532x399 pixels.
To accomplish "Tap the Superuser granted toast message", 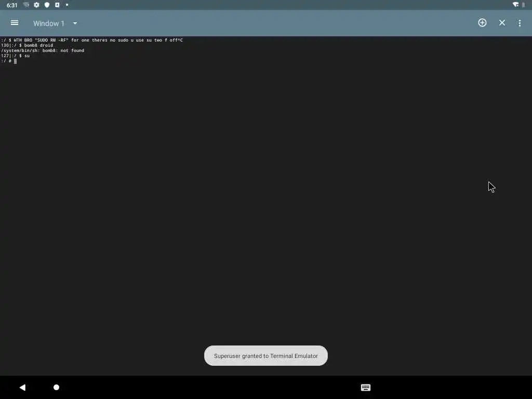I will click(265, 355).
